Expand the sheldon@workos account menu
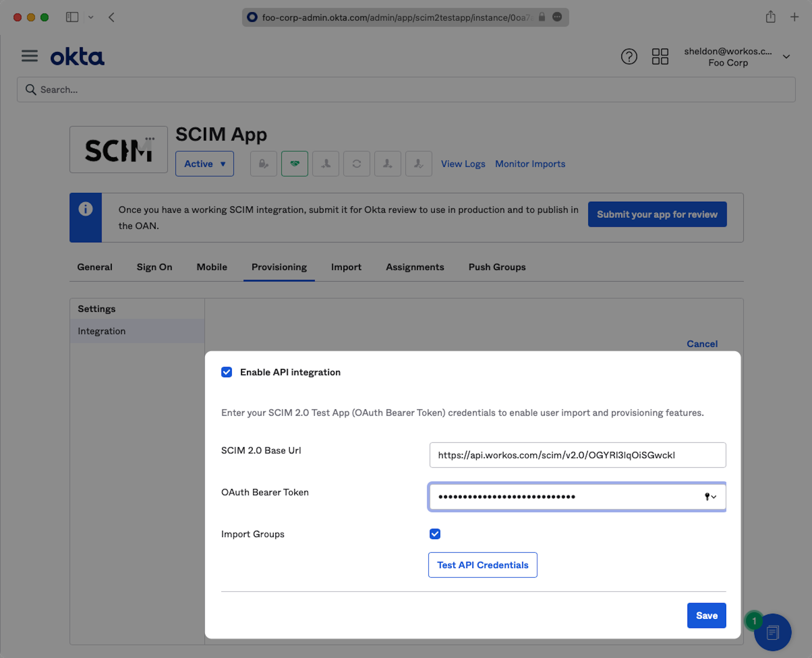The image size is (812, 658). [786, 57]
